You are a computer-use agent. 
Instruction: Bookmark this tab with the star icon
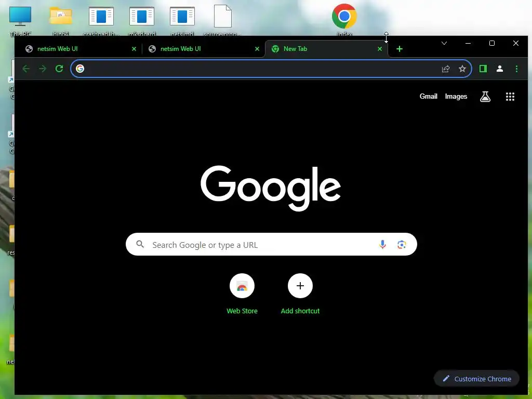(x=462, y=69)
